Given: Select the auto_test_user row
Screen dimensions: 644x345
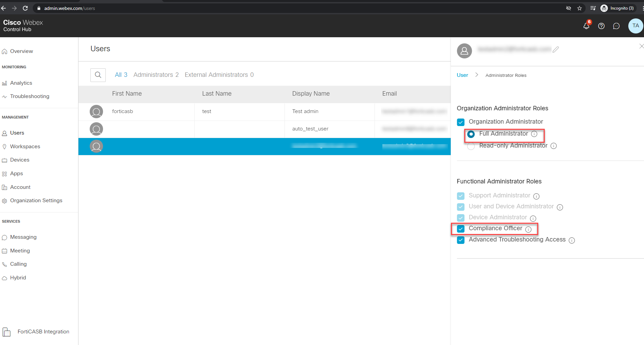Looking at the screenshot, I should (310, 129).
